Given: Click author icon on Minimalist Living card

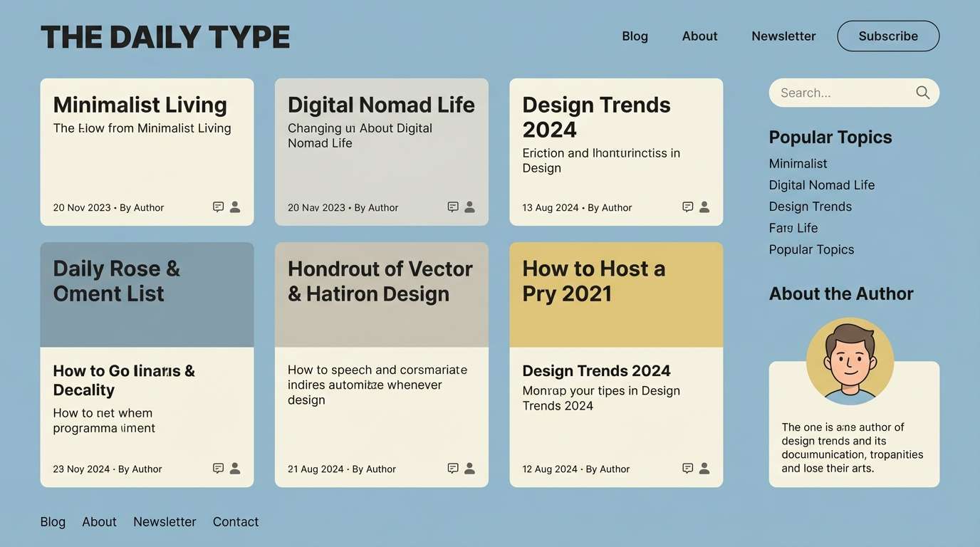Looking at the screenshot, I should 234,207.
